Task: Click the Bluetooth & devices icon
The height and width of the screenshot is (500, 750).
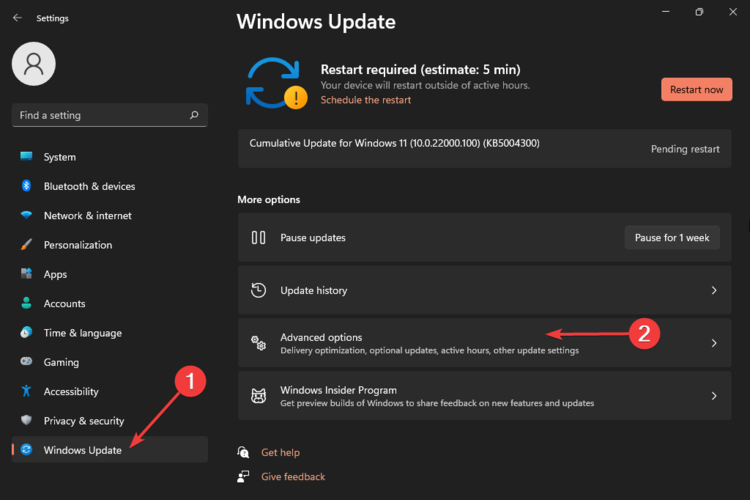Action: (x=26, y=186)
